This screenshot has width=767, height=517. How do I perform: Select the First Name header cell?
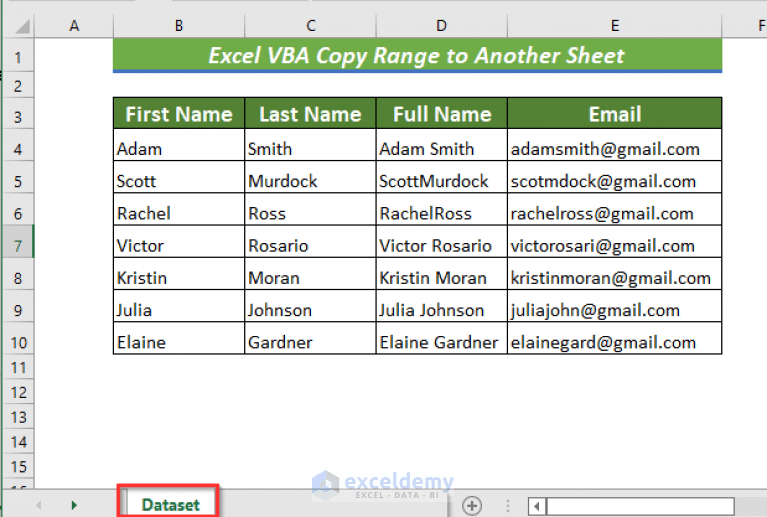coord(179,113)
